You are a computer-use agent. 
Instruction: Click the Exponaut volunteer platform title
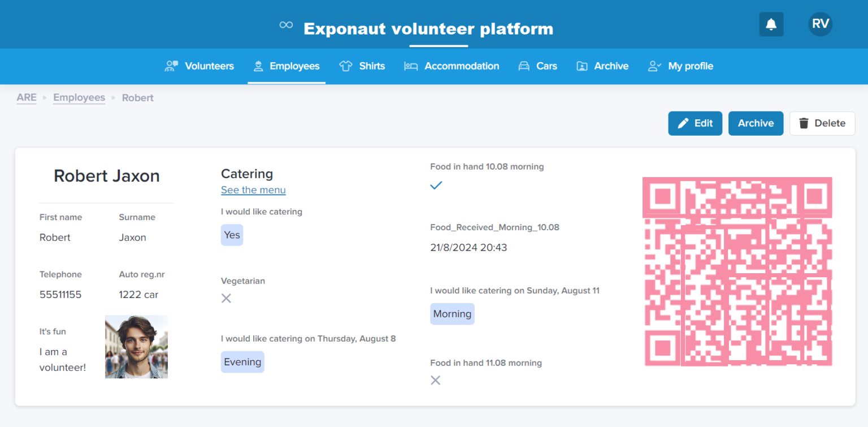click(428, 29)
